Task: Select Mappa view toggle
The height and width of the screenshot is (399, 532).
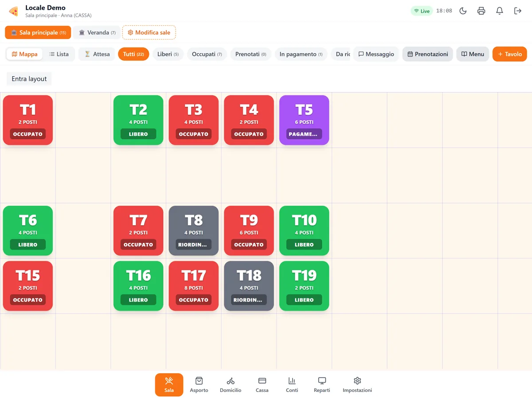Action: (x=25, y=54)
